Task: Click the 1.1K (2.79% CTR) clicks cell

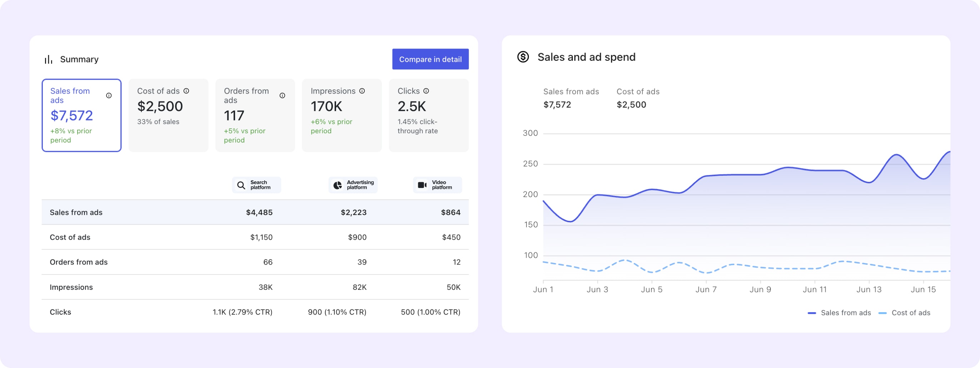Action: [x=242, y=312]
